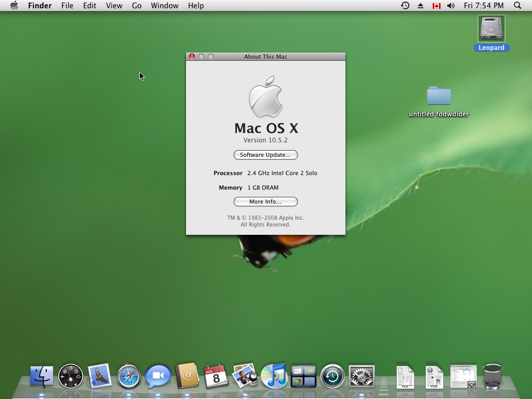The height and width of the screenshot is (399, 532).
Task: Open Finder from the Dock
Action: point(42,376)
